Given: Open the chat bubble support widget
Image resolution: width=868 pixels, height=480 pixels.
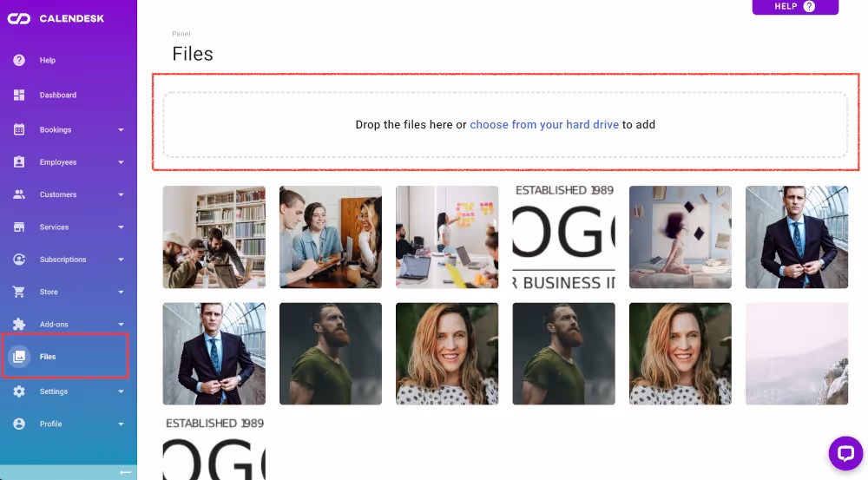Looking at the screenshot, I should click(845, 452).
